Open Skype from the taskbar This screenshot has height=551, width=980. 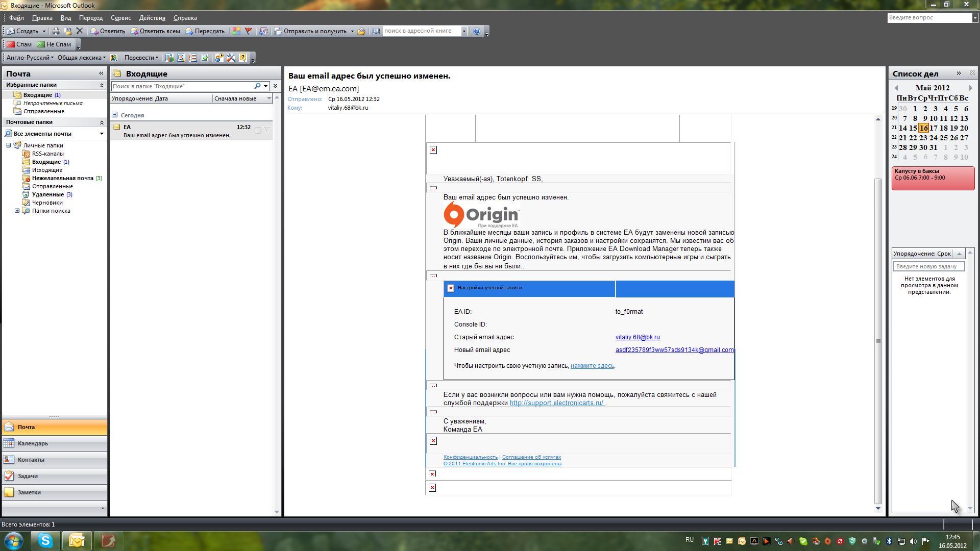click(x=45, y=540)
